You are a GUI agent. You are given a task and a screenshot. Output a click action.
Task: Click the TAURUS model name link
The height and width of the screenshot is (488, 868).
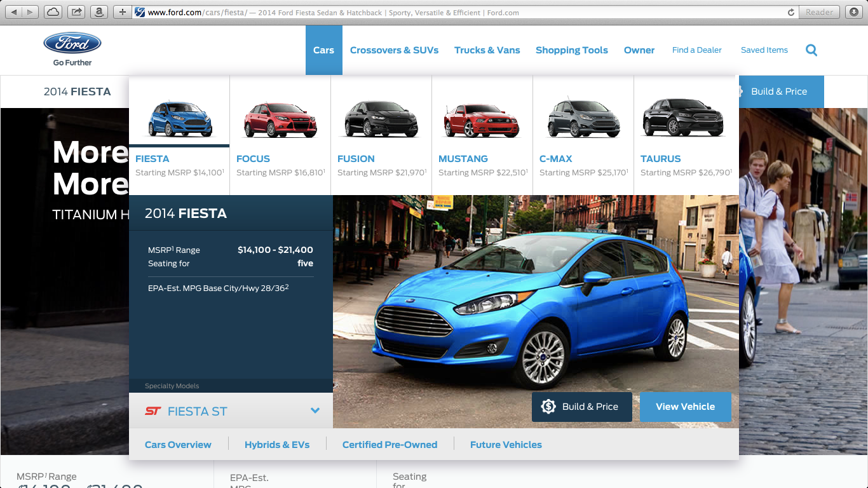pos(661,159)
